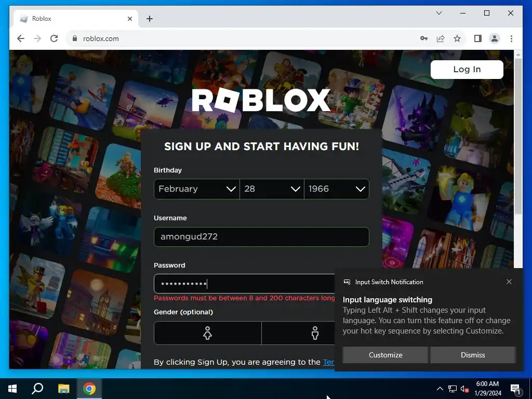Click the Username field with amongud272

[x=261, y=237]
